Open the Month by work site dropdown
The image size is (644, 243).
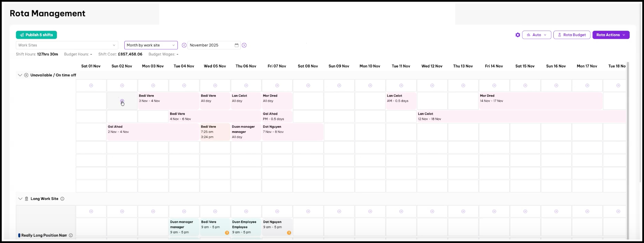151,45
